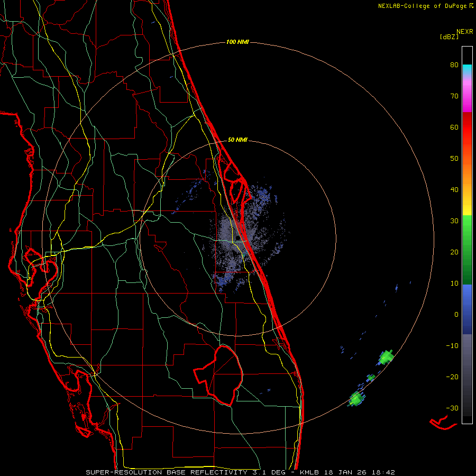The width and height of the screenshot is (476, 476).
Task: Click the -10 value on the dBZ scale
Action: tap(452, 346)
